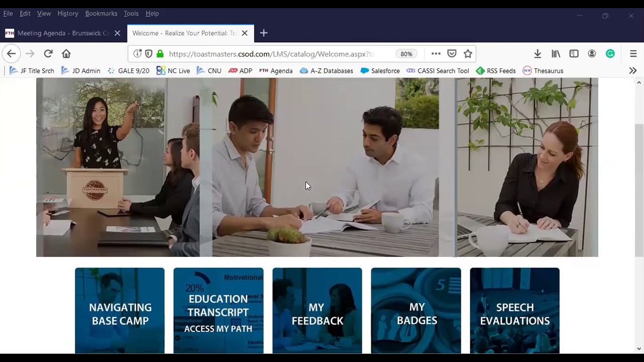Open the My Feedback tile
This screenshot has height=362, width=644.
[x=317, y=311]
